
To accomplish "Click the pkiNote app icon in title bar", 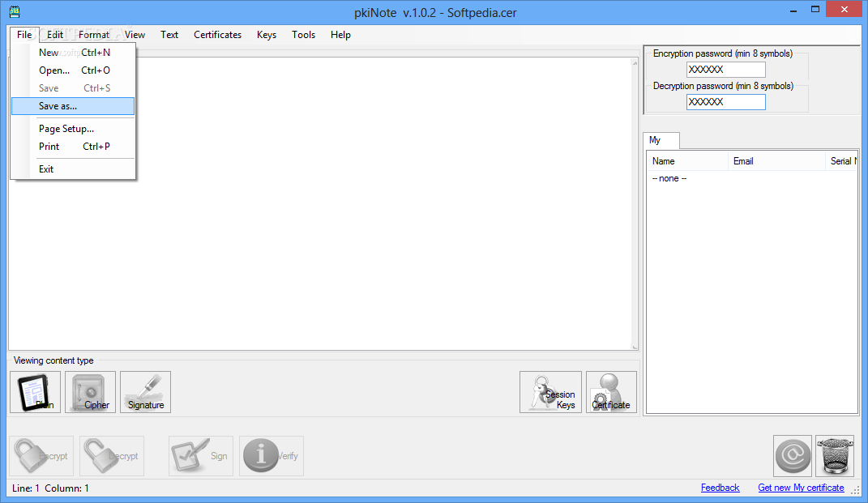I will pyautogui.click(x=15, y=11).
